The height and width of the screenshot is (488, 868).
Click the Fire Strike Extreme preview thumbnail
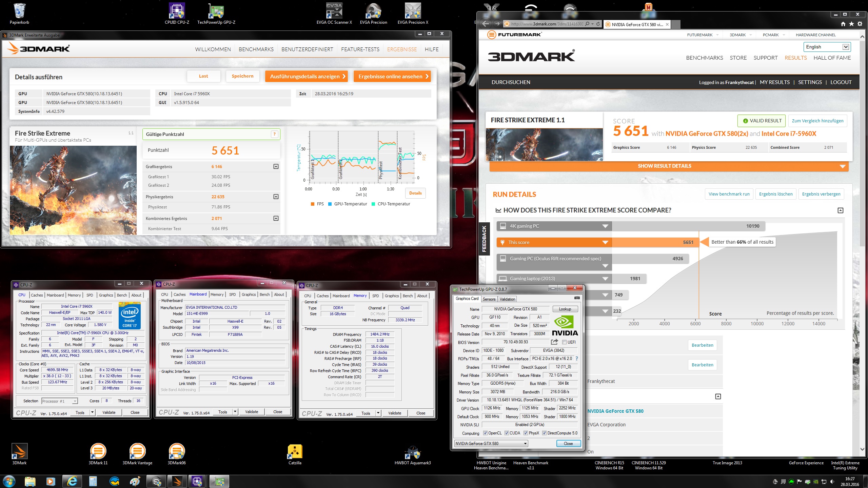coord(73,190)
